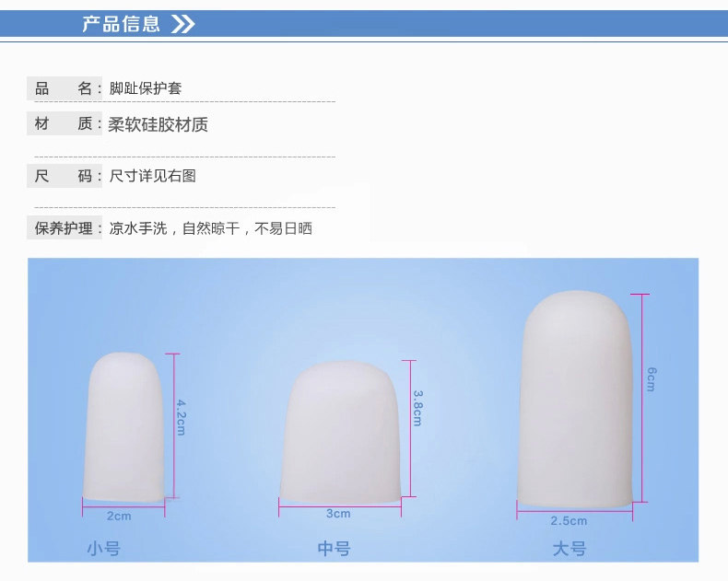This screenshot has height=581, width=728.
Task: Click the product name 脚趾保护套
Action: click(146, 88)
